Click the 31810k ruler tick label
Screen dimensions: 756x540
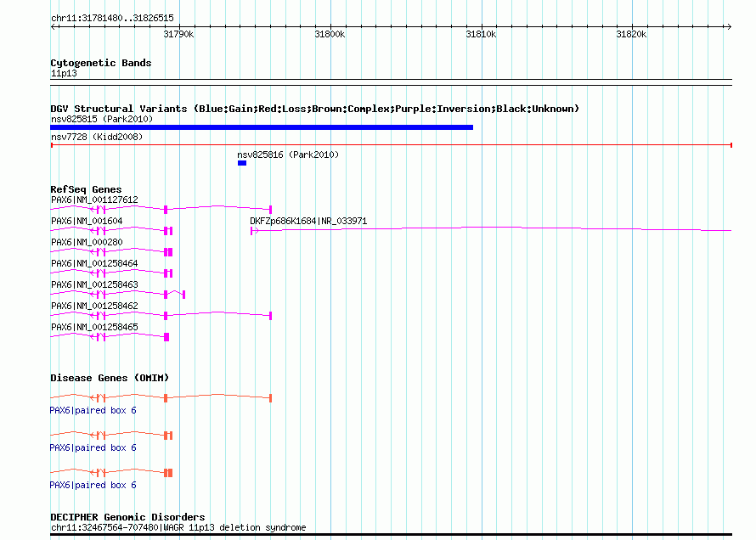tap(481, 34)
